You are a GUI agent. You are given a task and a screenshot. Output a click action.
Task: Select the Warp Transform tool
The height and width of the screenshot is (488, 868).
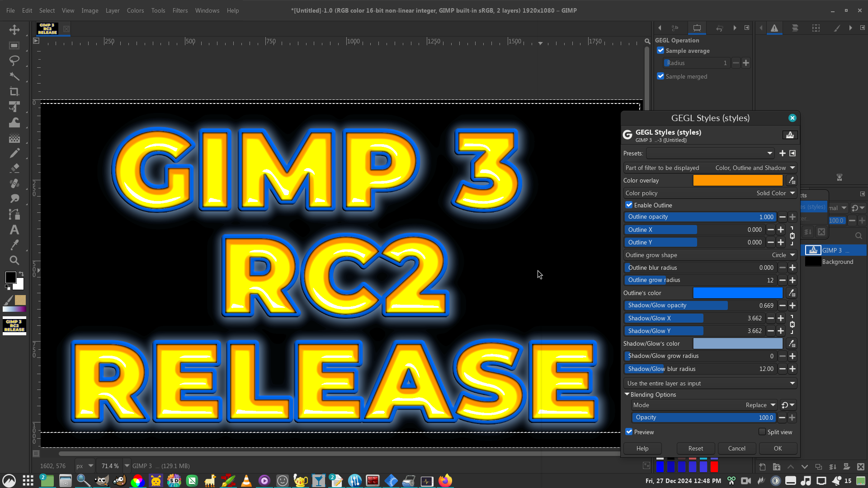14,122
